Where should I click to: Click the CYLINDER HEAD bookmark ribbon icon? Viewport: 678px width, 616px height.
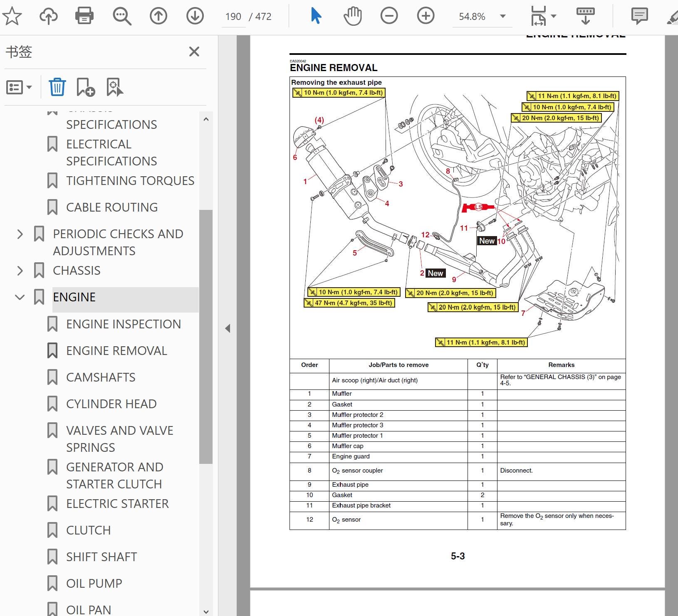pyautogui.click(x=52, y=404)
